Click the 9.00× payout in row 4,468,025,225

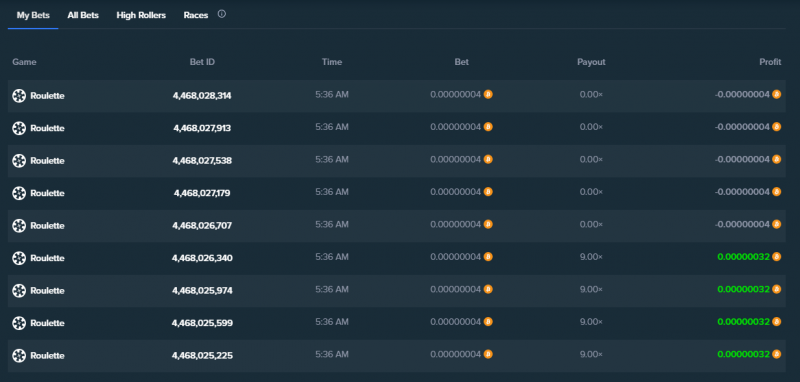[591, 354]
